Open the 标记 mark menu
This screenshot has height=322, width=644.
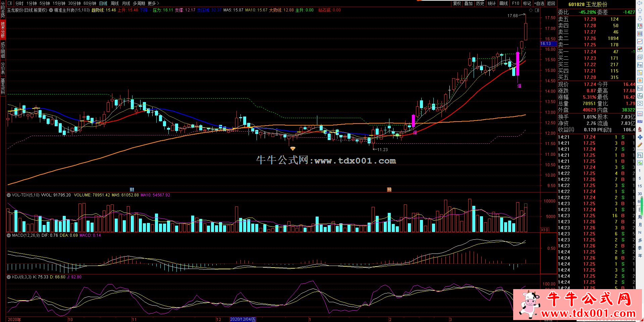pos(527,3)
